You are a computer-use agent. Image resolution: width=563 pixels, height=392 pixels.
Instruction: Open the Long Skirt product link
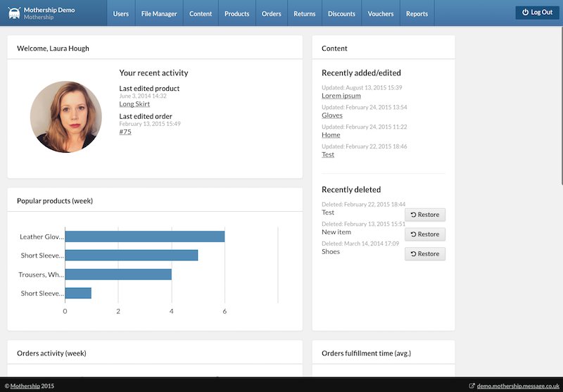point(134,103)
